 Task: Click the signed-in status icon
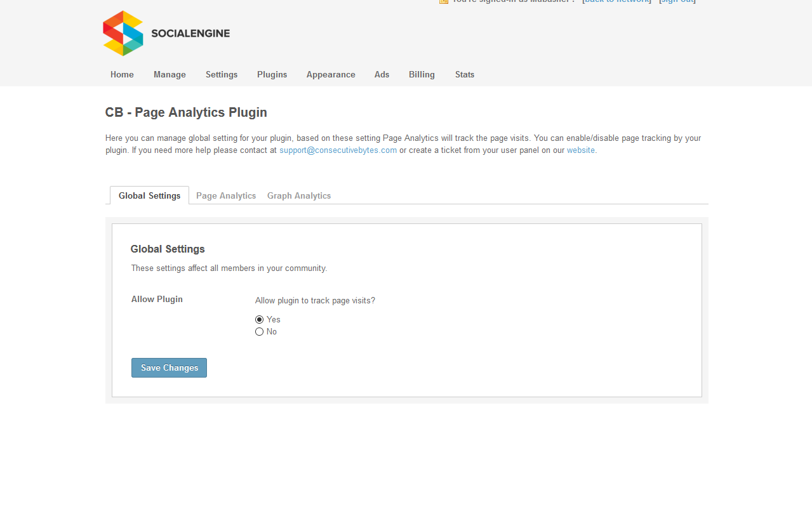pos(444,2)
